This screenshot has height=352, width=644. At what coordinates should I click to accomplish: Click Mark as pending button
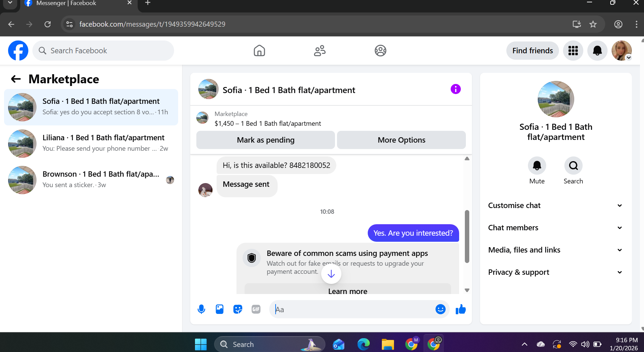click(x=265, y=140)
